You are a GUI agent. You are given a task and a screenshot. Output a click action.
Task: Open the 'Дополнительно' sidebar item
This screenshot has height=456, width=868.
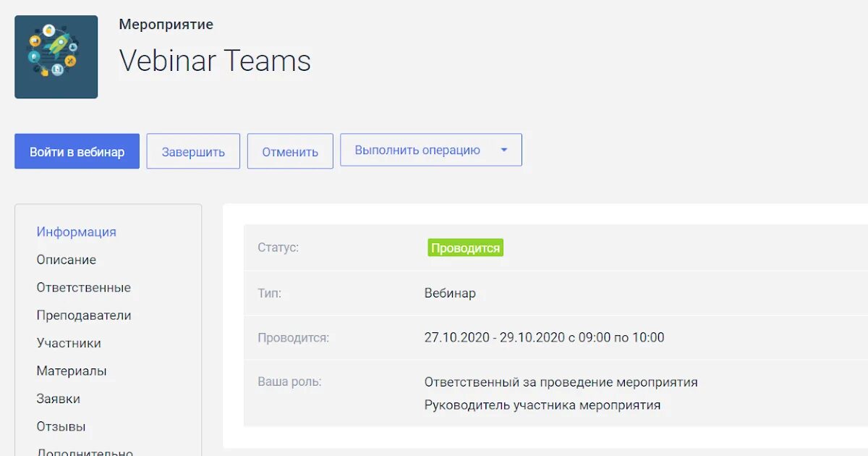point(85,452)
